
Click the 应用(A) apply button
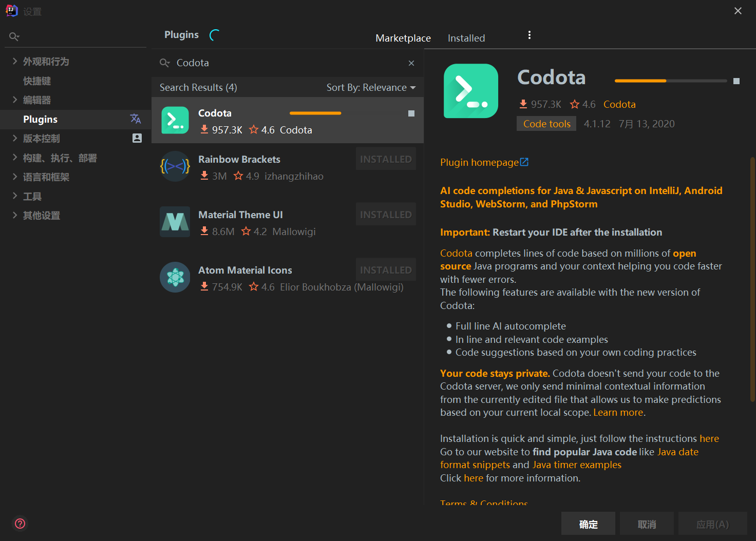pyautogui.click(x=712, y=524)
